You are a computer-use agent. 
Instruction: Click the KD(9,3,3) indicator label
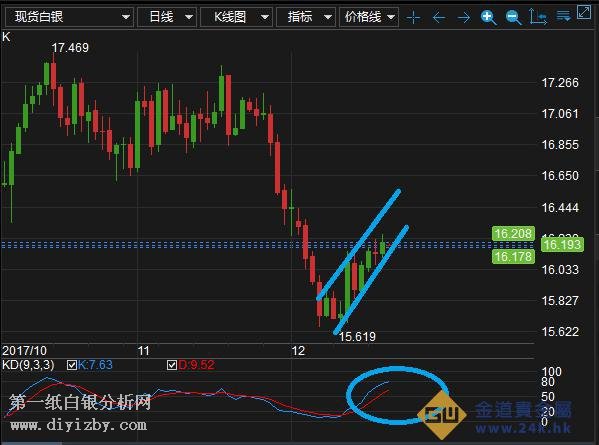click(28, 365)
